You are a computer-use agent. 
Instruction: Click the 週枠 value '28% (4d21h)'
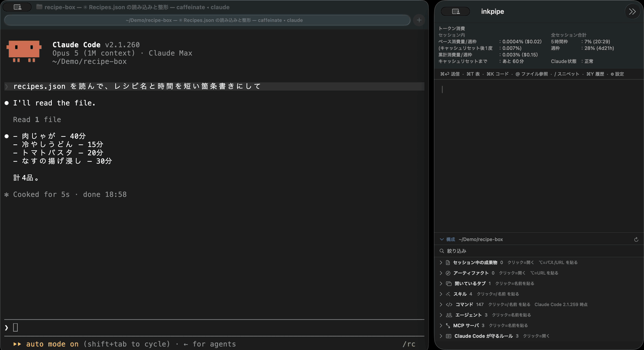tap(599, 48)
